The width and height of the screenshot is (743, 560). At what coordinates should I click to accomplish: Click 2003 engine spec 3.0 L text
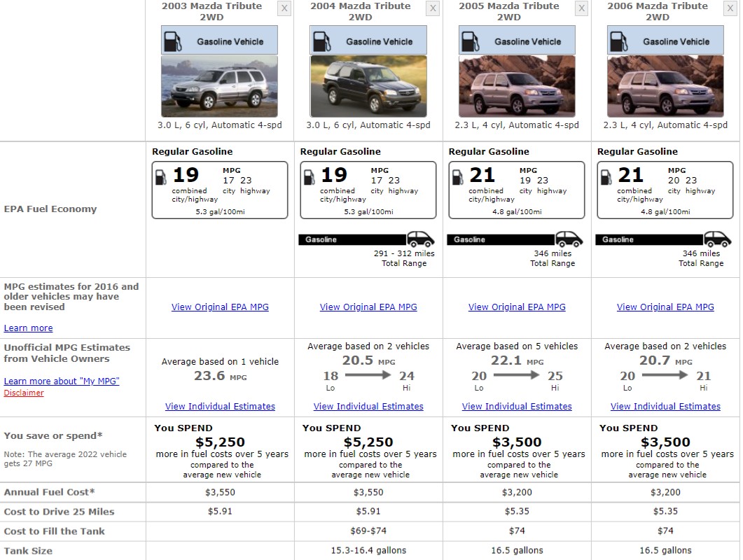[220, 125]
